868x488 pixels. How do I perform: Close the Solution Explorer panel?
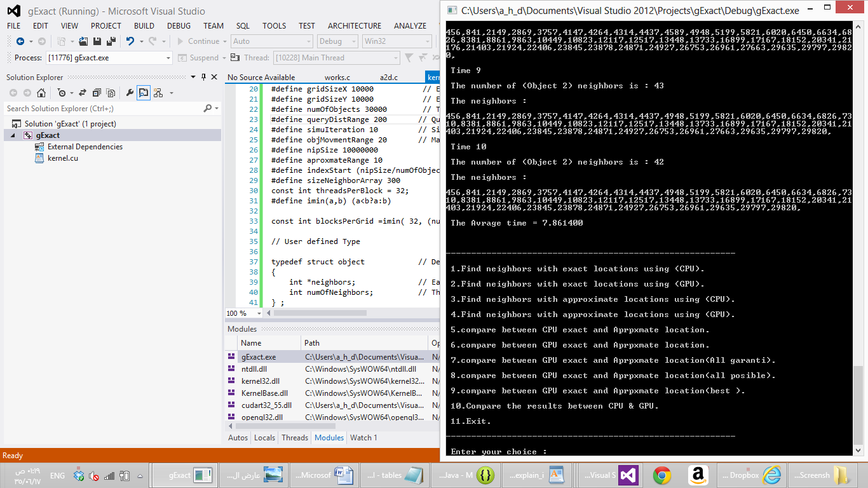(x=214, y=77)
